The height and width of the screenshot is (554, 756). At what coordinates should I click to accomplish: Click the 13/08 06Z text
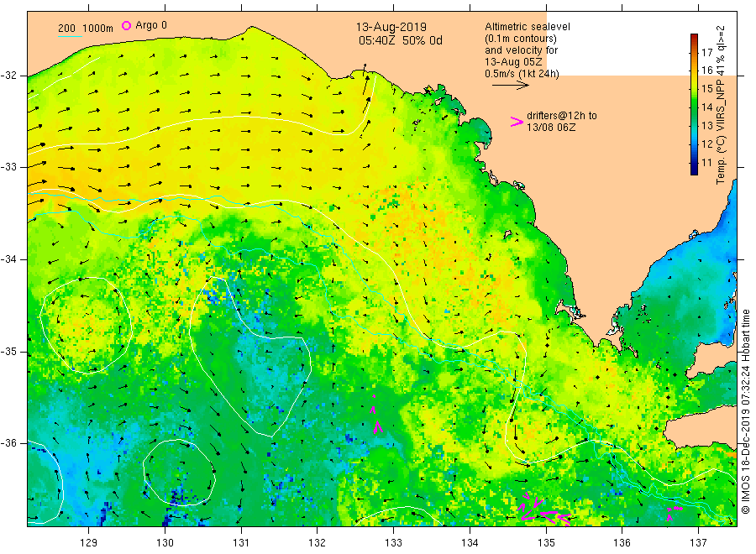(x=550, y=128)
